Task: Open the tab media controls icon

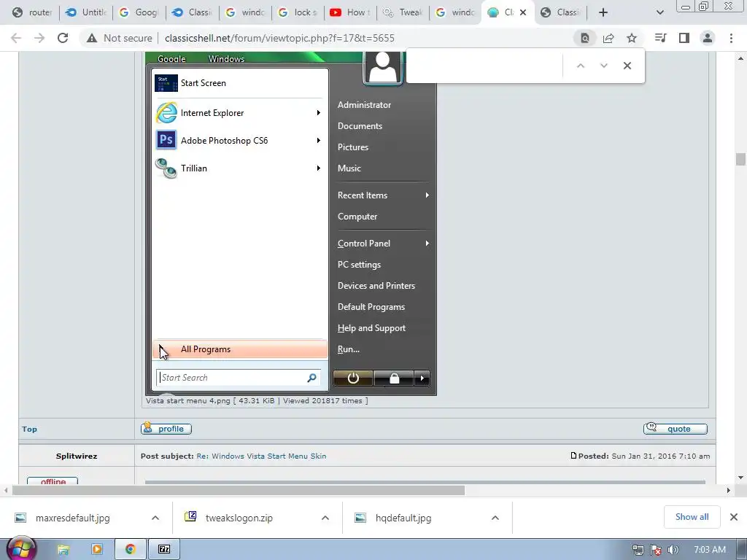Action: tap(661, 38)
